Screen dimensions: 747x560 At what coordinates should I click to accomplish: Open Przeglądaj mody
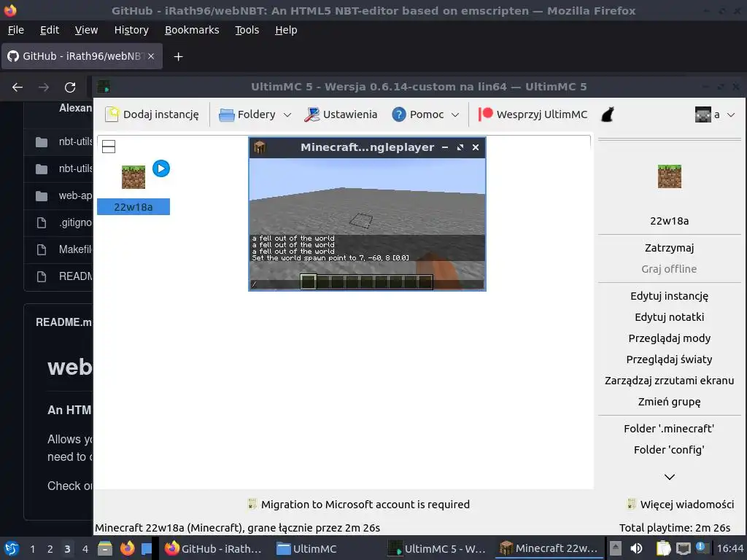click(x=670, y=338)
